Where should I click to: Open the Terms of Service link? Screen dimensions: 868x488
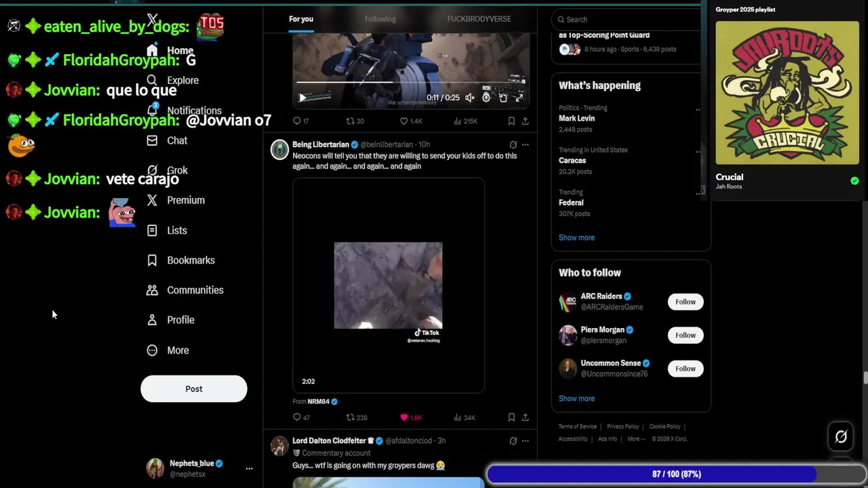coord(578,426)
